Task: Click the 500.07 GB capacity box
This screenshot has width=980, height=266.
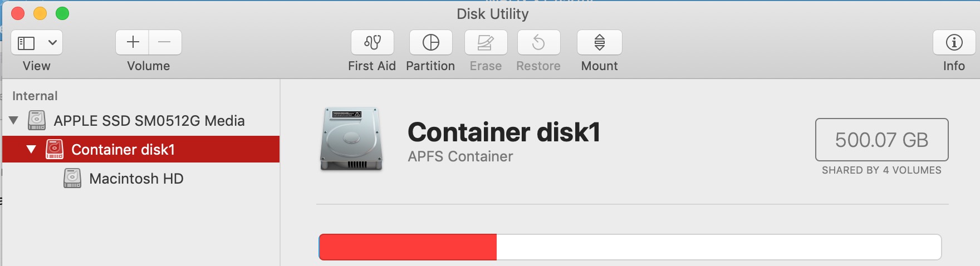Action: 881,140
